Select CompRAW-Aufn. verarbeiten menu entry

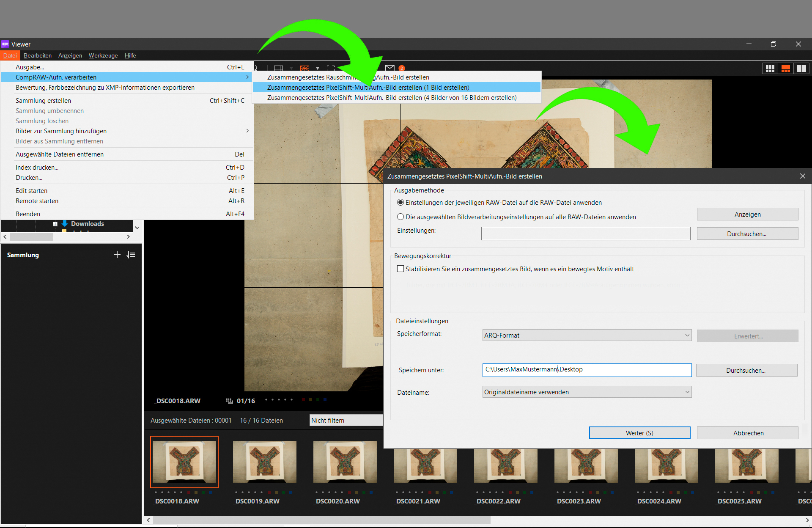127,77
